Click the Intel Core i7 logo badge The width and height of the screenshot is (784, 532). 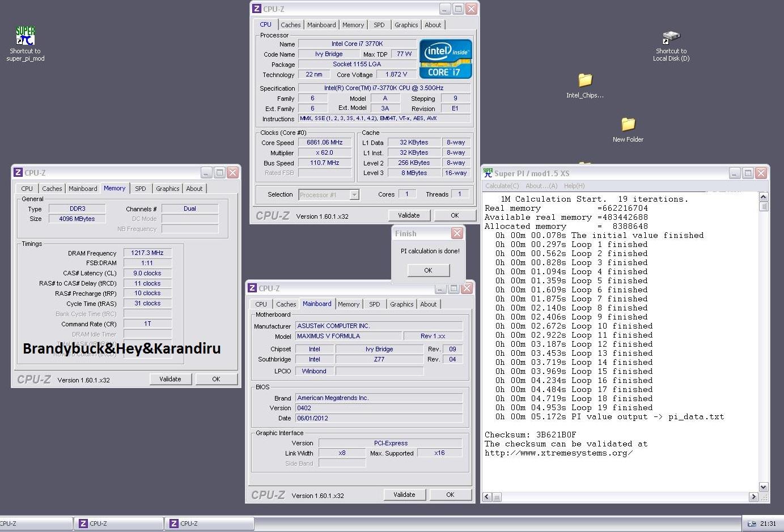[x=445, y=59]
